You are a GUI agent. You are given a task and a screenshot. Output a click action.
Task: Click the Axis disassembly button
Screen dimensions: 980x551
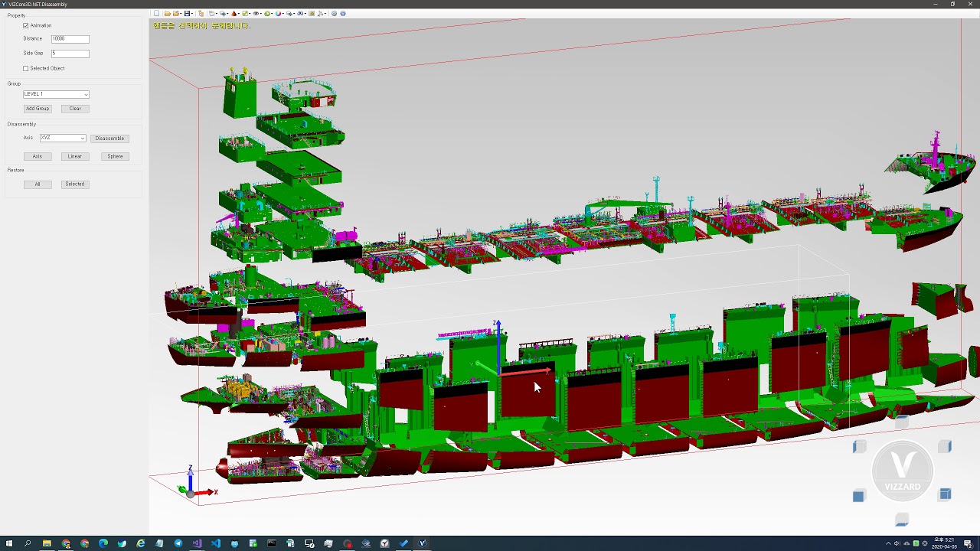pyautogui.click(x=38, y=156)
